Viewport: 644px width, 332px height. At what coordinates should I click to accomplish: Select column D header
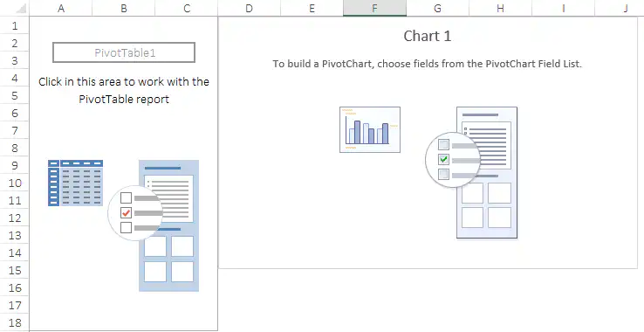click(x=250, y=8)
